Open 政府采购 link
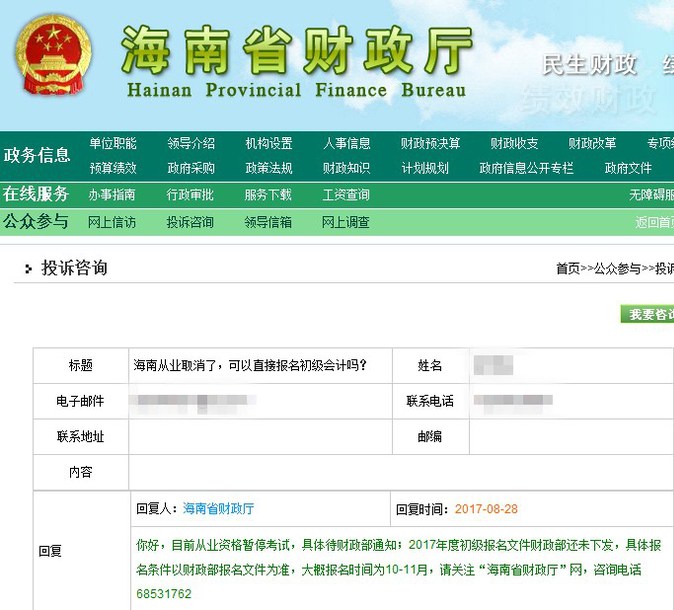The width and height of the screenshot is (674, 610). tap(190, 168)
